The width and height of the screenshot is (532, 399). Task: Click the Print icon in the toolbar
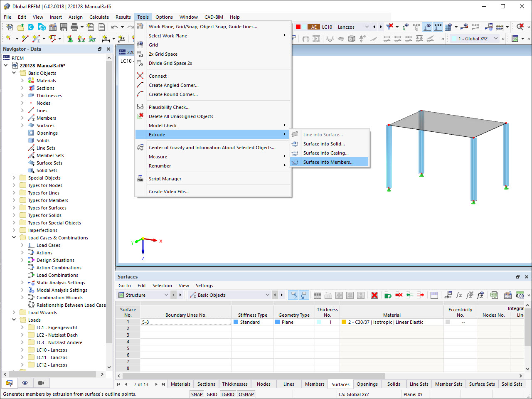(74, 27)
